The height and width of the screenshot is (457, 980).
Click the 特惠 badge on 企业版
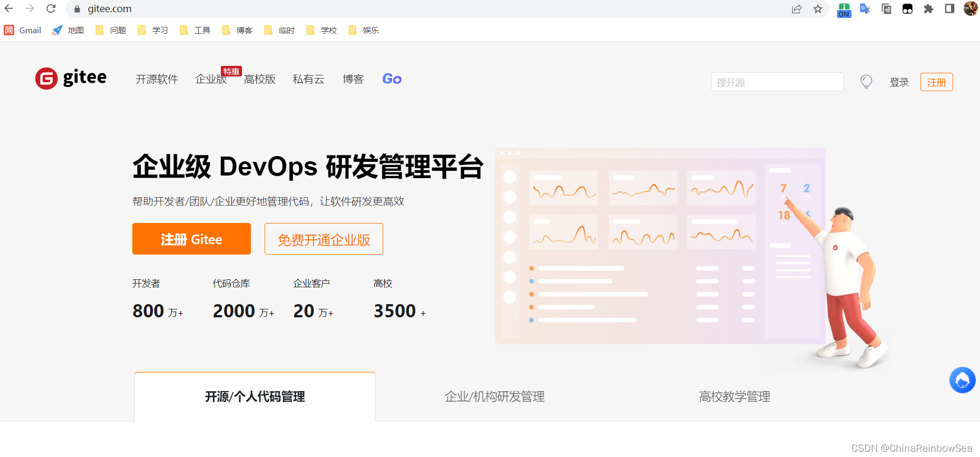[x=231, y=71]
